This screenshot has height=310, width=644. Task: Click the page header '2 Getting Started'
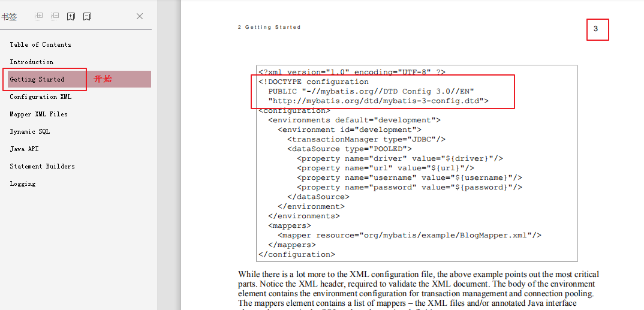[269, 27]
